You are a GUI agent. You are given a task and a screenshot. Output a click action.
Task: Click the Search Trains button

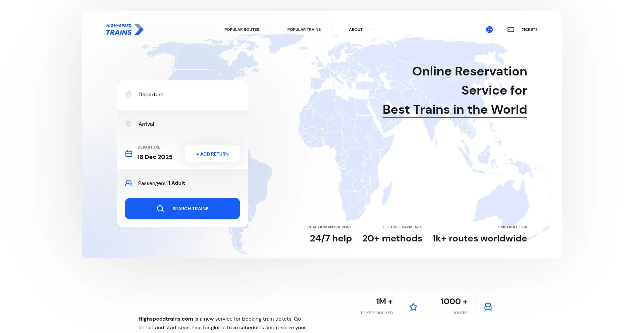tap(182, 208)
